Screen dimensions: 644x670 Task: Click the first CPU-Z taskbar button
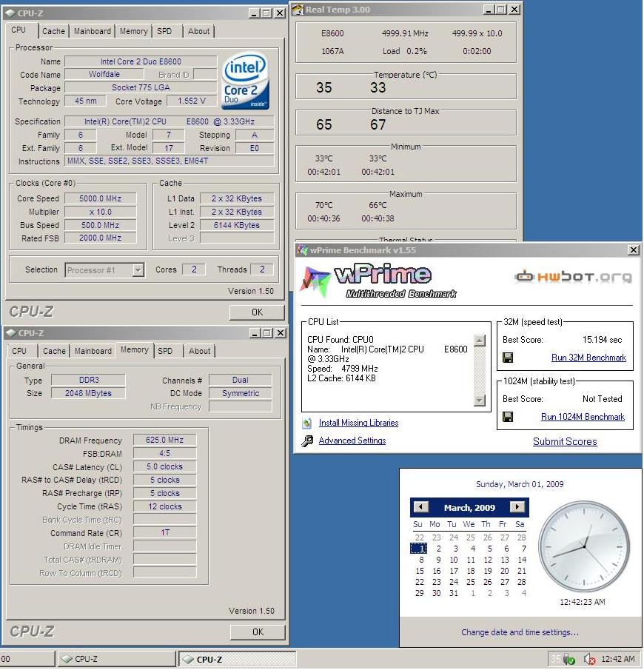click(116, 659)
